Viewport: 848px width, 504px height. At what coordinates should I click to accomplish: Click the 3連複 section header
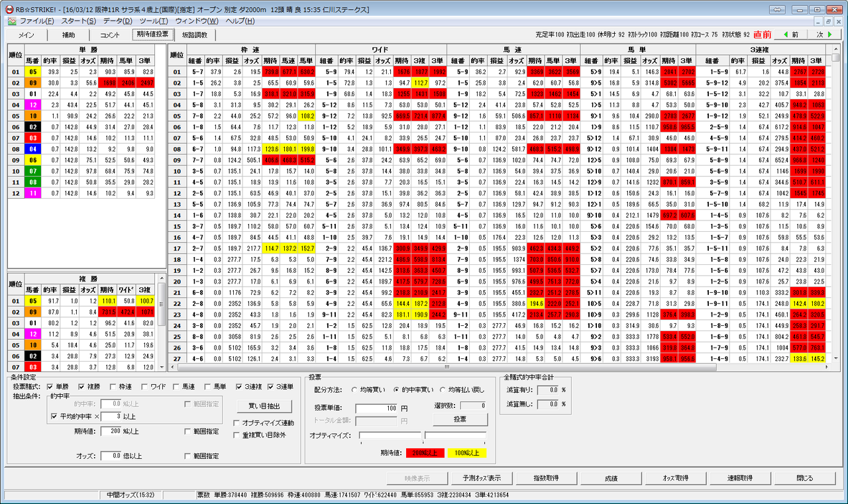click(x=760, y=49)
